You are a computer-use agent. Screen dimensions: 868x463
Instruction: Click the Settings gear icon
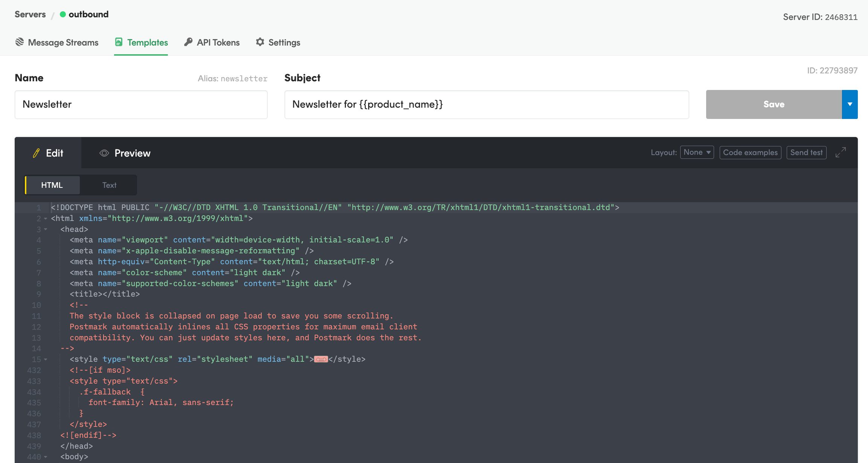pyautogui.click(x=260, y=42)
